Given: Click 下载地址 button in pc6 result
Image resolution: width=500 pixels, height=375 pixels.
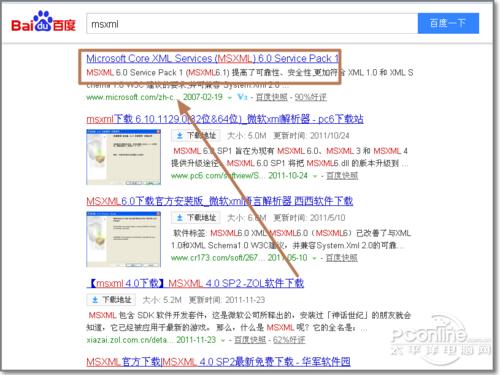Looking at the screenshot, I should click(x=196, y=136).
